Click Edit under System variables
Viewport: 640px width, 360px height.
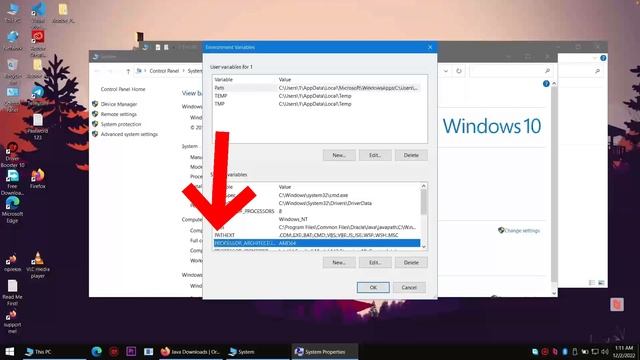coord(375,262)
